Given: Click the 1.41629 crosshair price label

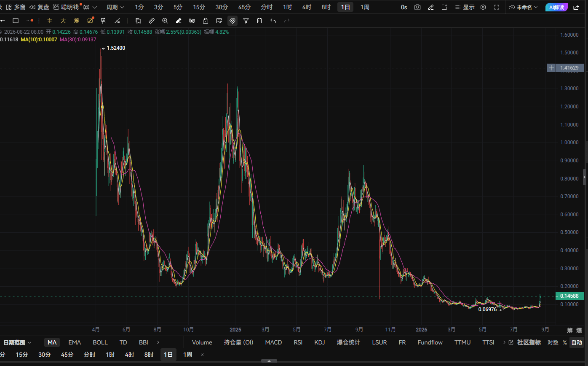Looking at the screenshot, I should coord(570,68).
